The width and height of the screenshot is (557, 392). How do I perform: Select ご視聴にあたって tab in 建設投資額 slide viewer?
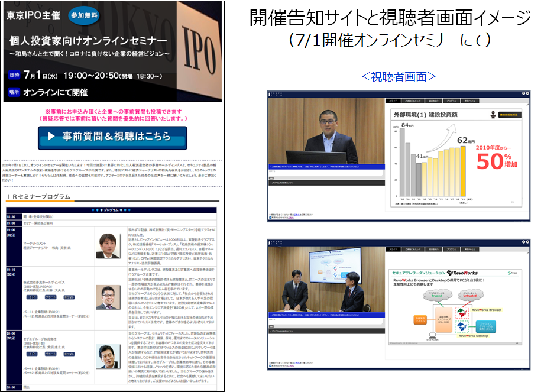tap(413, 101)
